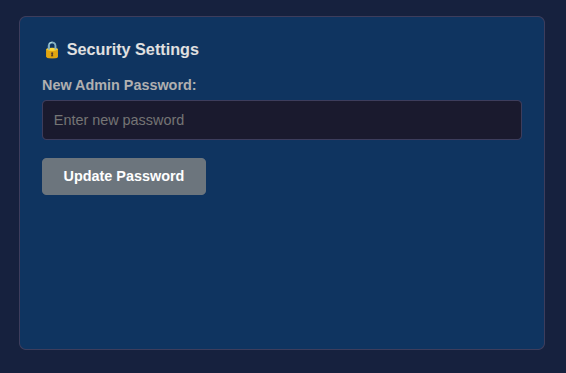The image size is (566, 373).
Task: Select the yellow lock emoji in the header
Action: [x=52, y=49]
